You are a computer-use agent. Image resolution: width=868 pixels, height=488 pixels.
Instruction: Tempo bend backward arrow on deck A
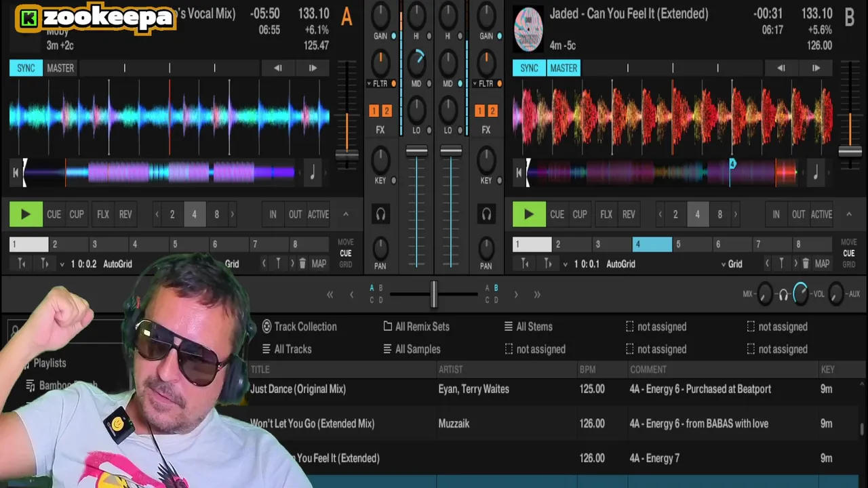pos(277,68)
